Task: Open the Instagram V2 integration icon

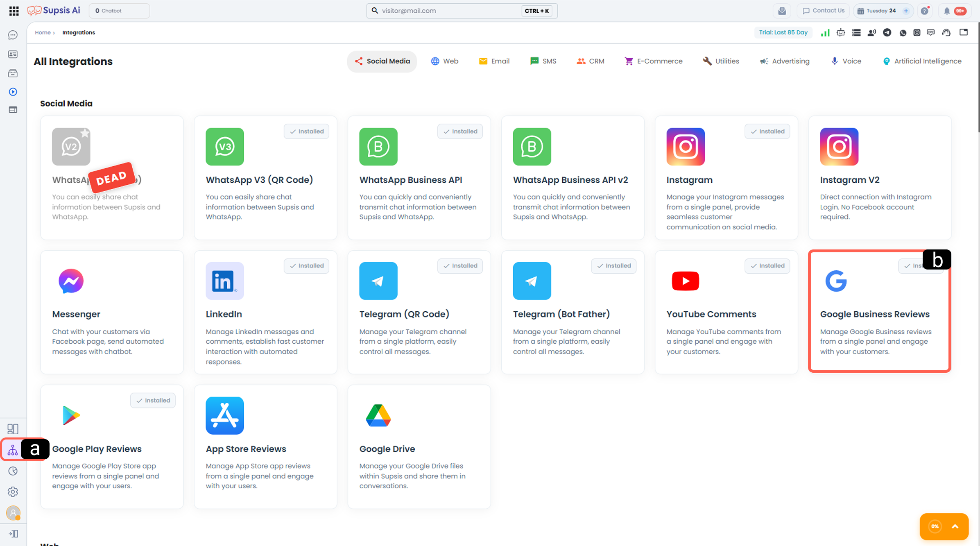Action: point(839,147)
